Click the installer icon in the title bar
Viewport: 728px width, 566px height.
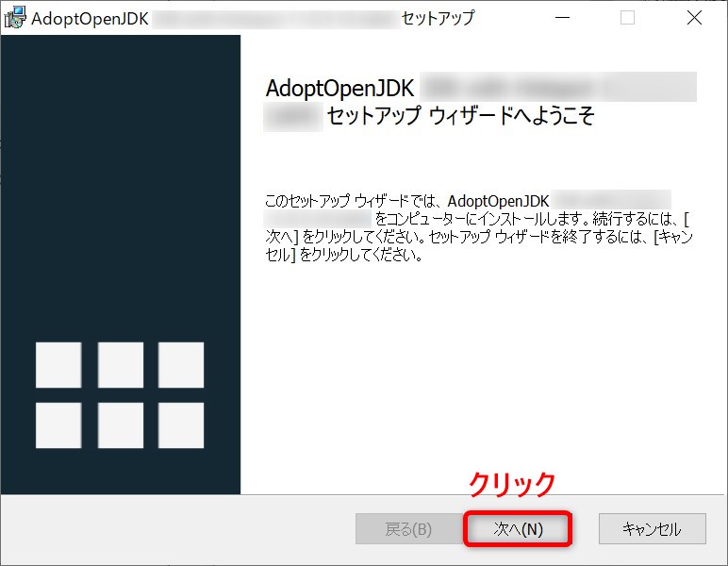15,18
